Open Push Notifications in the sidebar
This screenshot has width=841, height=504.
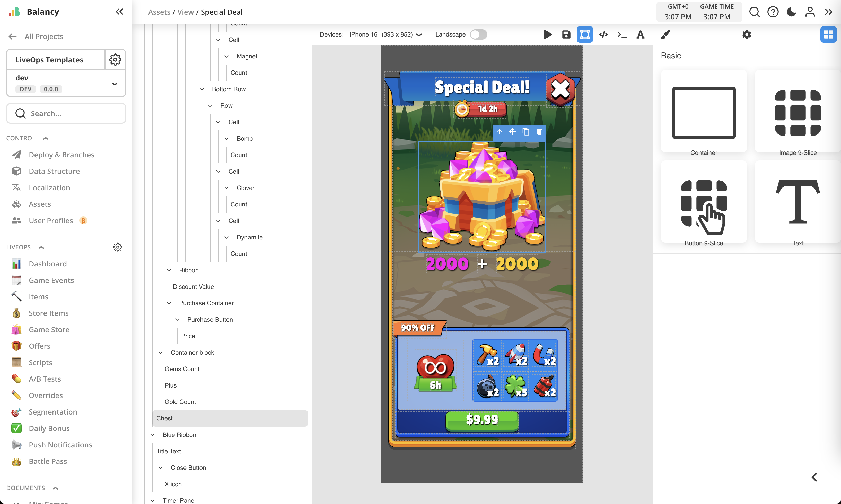tap(60, 445)
